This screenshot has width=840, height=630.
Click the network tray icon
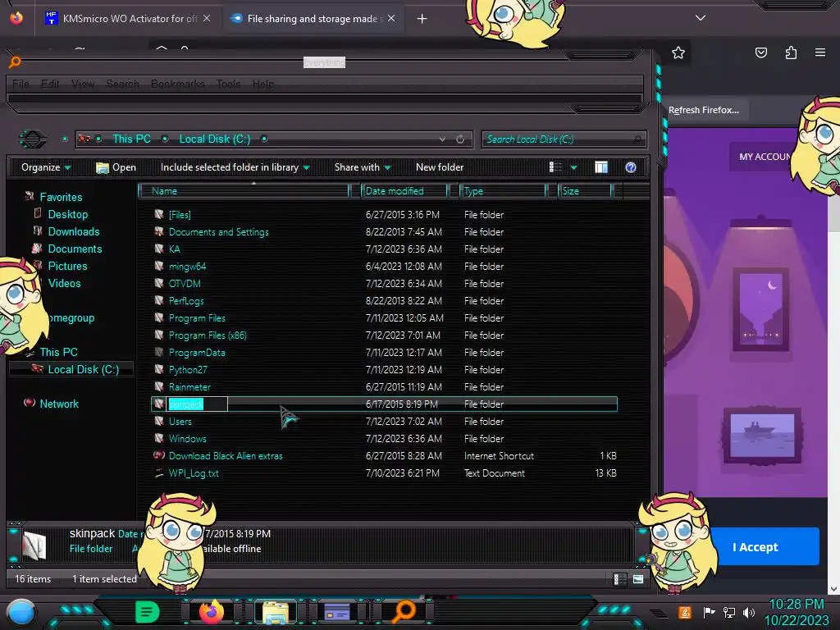(x=728, y=612)
